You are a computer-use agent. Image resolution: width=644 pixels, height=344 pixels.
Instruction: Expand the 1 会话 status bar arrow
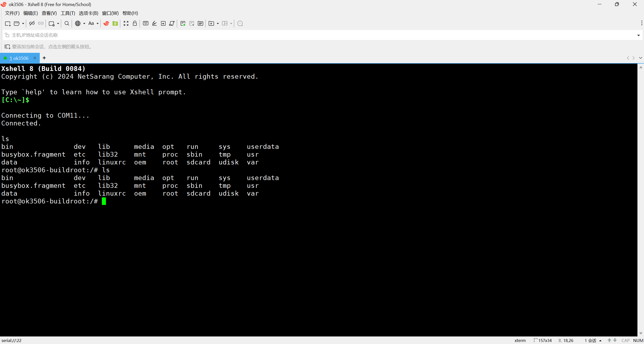[600, 340]
